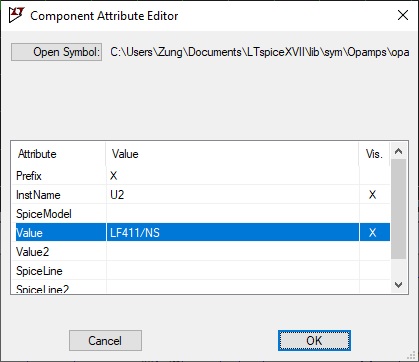Toggle visibility cell for Prefix row
The width and height of the screenshot is (419, 362).
374,176
